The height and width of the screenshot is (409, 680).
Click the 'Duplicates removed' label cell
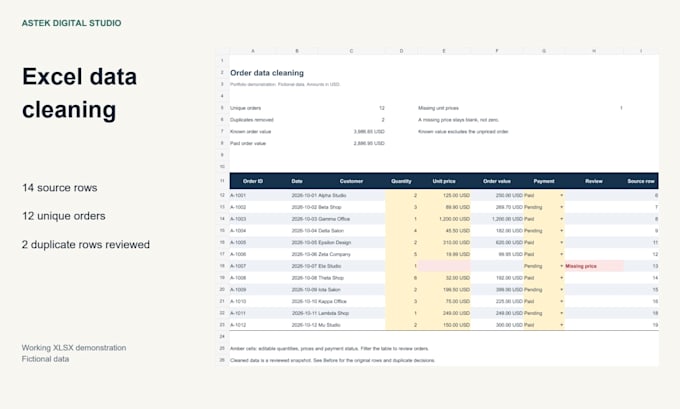point(252,120)
